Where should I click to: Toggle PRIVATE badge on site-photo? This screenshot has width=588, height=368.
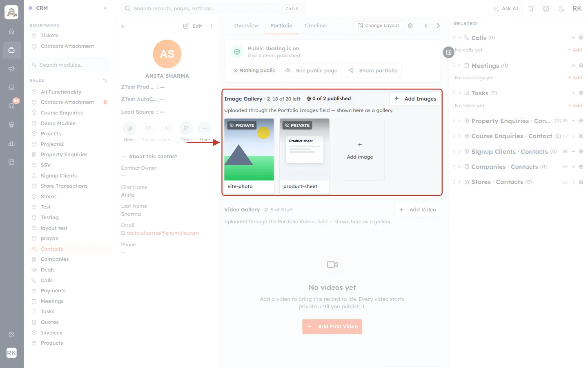tap(242, 126)
